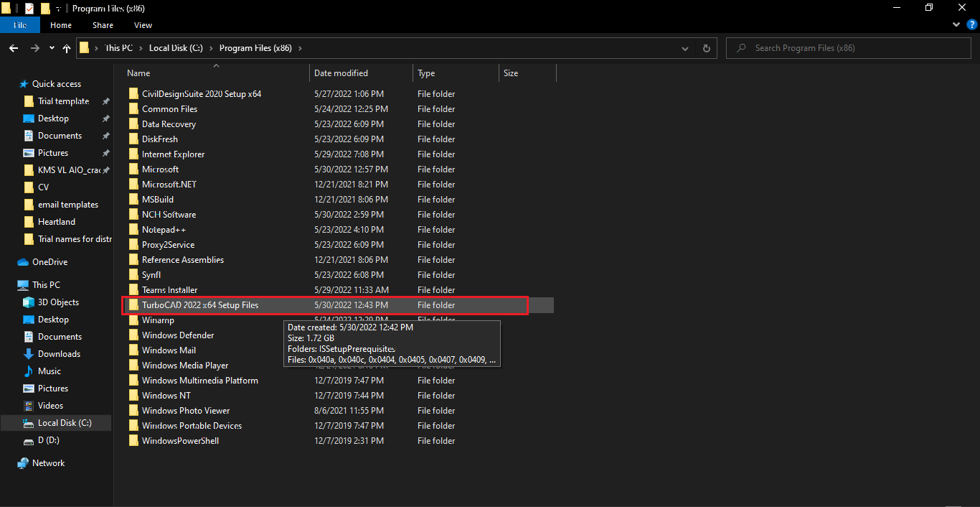Open the recent locations dropdown arrow

click(52, 48)
